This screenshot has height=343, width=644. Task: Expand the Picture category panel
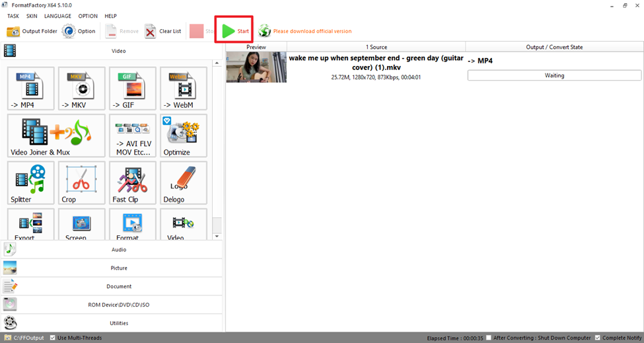point(112,268)
